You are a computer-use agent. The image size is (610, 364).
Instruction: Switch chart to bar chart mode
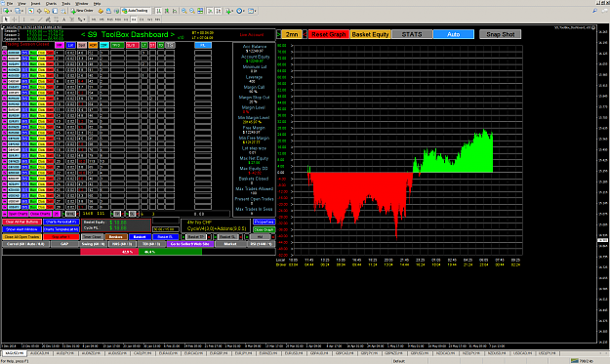[x=159, y=11]
